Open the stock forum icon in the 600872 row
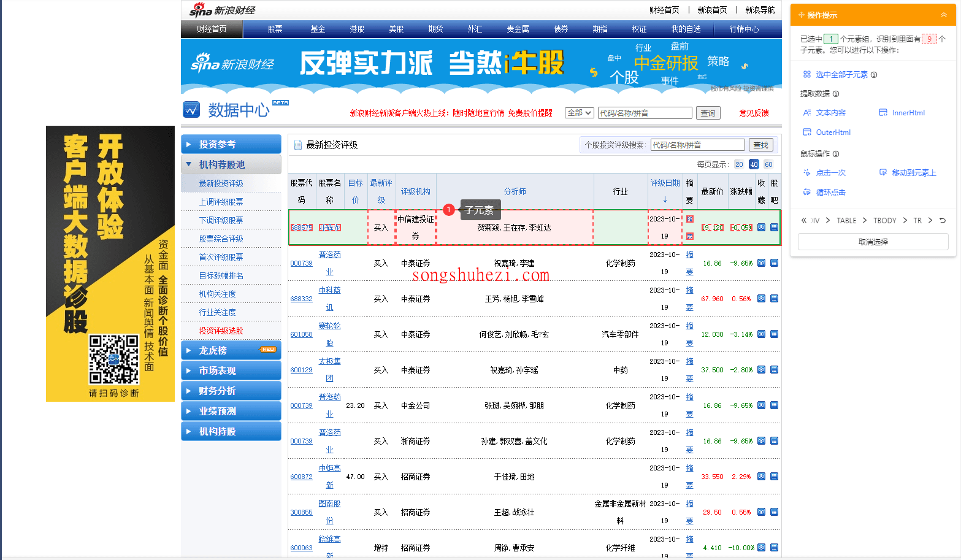Image resolution: width=961 pixels, height=560 pixels. pyautogui.click(x=775, y=477)
